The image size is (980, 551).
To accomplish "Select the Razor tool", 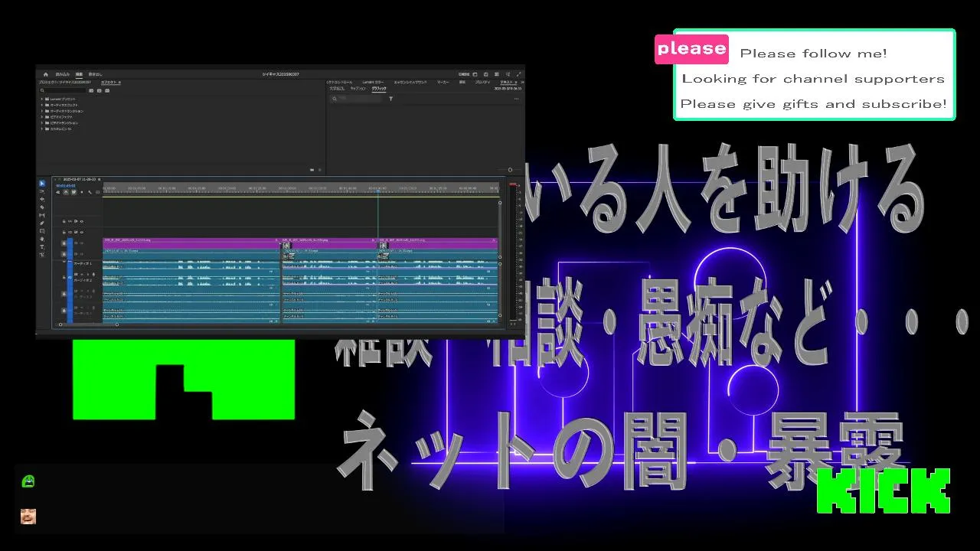I will [x=42, y=207].
